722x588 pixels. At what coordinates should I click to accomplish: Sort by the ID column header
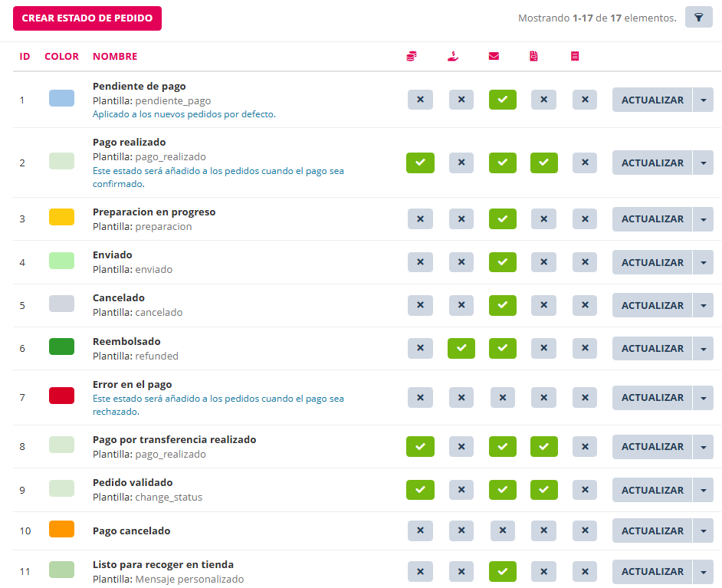click(x=25, y=56)
